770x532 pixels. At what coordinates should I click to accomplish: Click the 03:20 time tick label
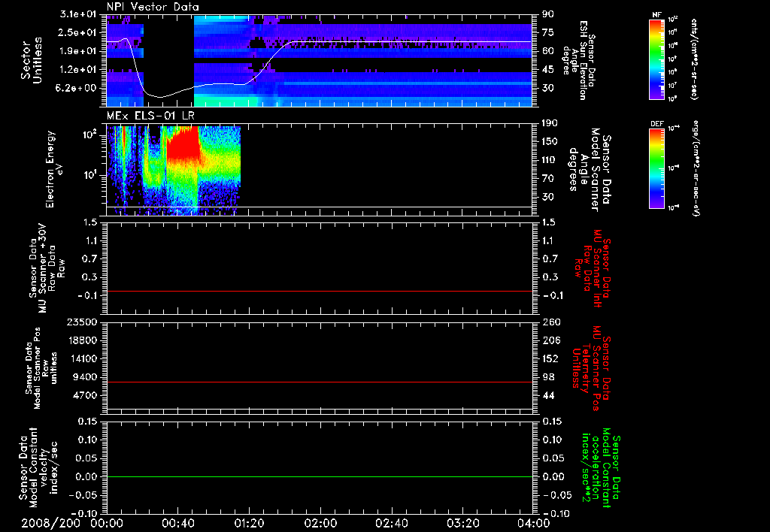coord(462,523)
